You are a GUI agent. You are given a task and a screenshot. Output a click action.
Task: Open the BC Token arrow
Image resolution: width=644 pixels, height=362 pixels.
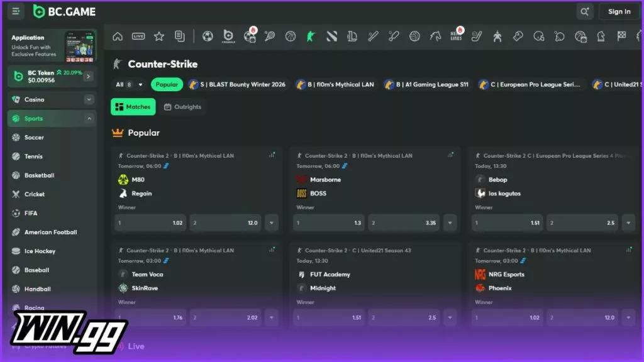coord(88,76)
